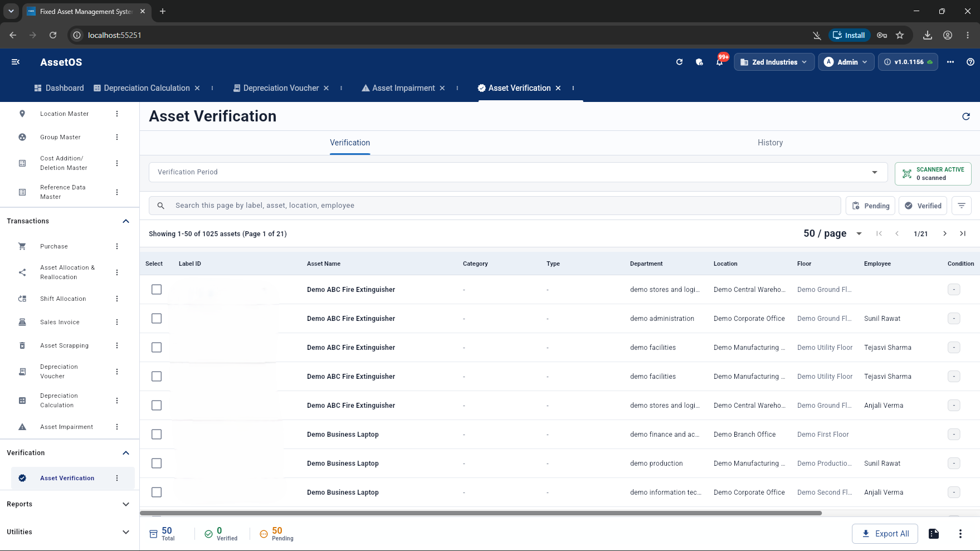Click the Verified filter button

pos(923,206)
